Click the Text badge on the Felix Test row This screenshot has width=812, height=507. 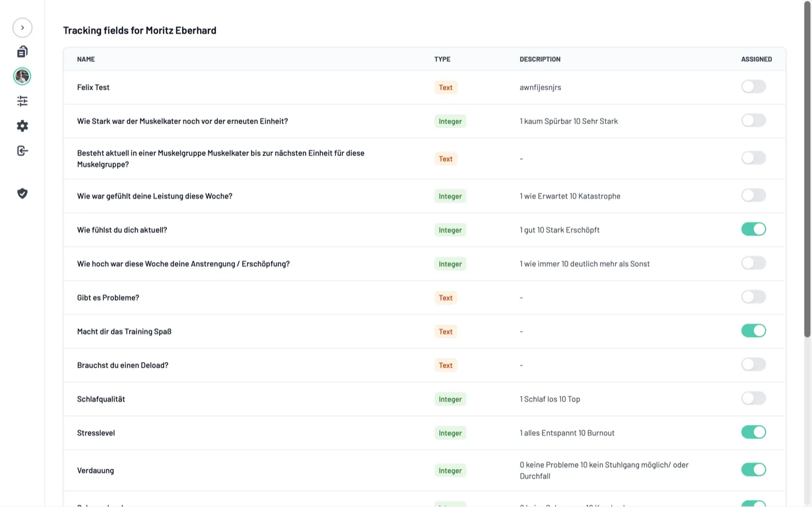tap(445, 87)
